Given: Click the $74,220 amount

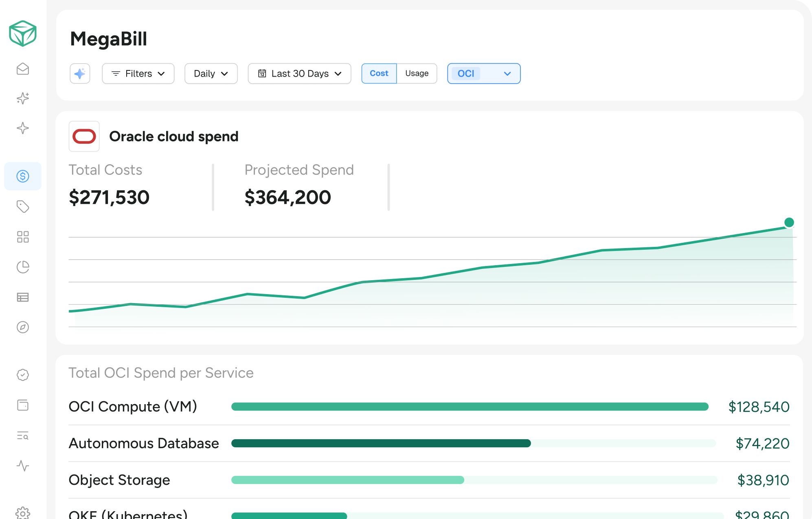Looking at the screenshot, I should click(x=763, y=444).
